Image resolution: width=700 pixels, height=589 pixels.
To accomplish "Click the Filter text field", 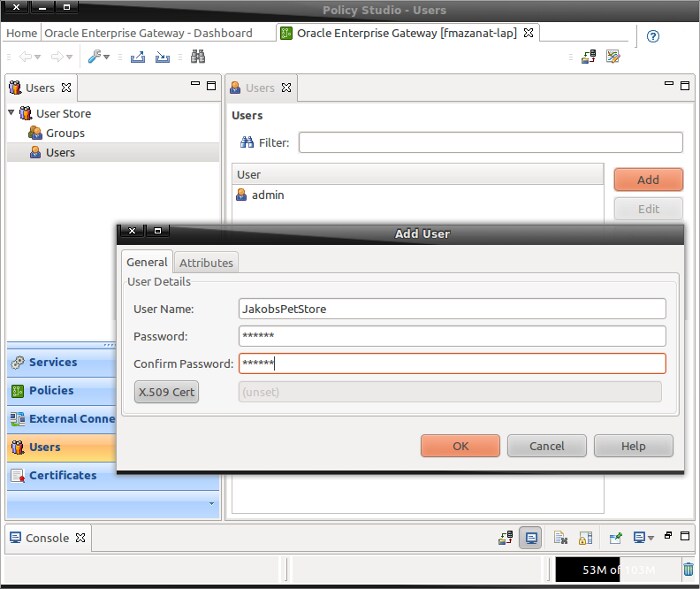I will click(491, 142).
